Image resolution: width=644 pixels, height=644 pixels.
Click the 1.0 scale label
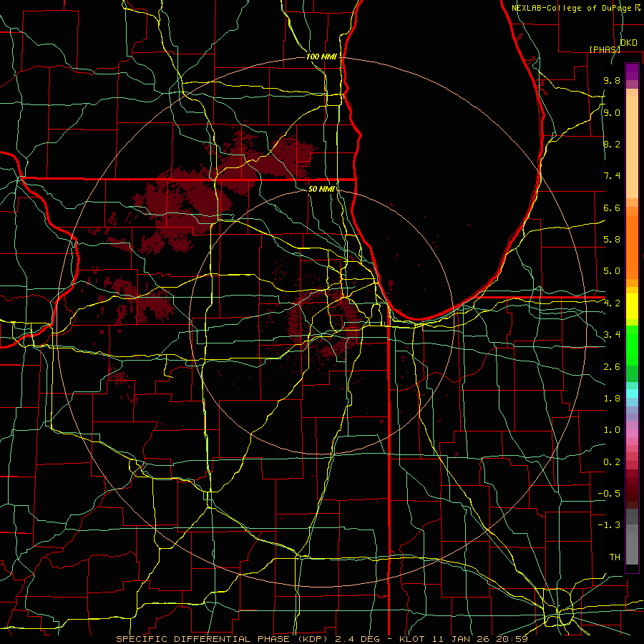pos(612,430)
